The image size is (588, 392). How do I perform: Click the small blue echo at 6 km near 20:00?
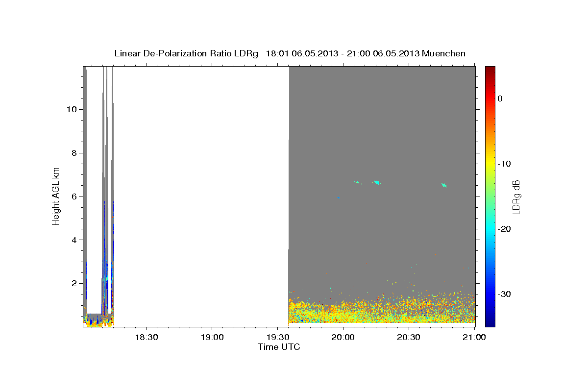(338, 197)
